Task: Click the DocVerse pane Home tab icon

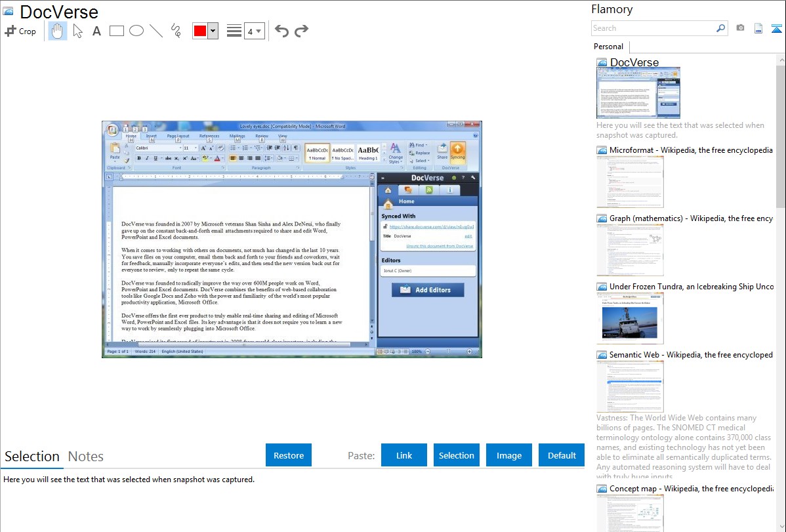Action: tap(388, 190)
